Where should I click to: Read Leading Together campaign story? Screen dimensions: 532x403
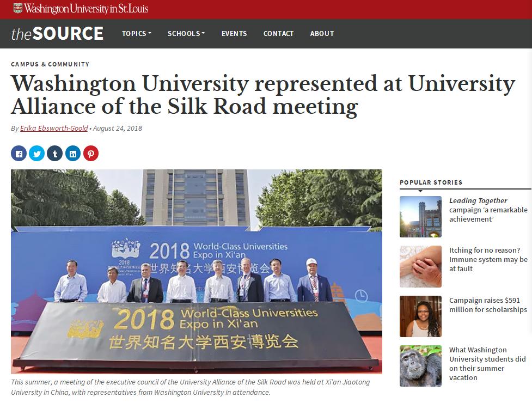click(x=488, y=210)
